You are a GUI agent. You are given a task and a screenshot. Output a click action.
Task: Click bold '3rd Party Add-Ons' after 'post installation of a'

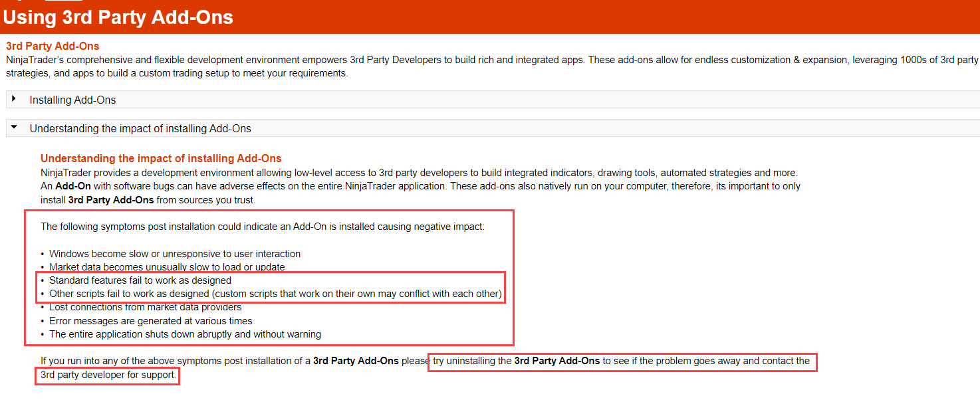click(356, 361)
